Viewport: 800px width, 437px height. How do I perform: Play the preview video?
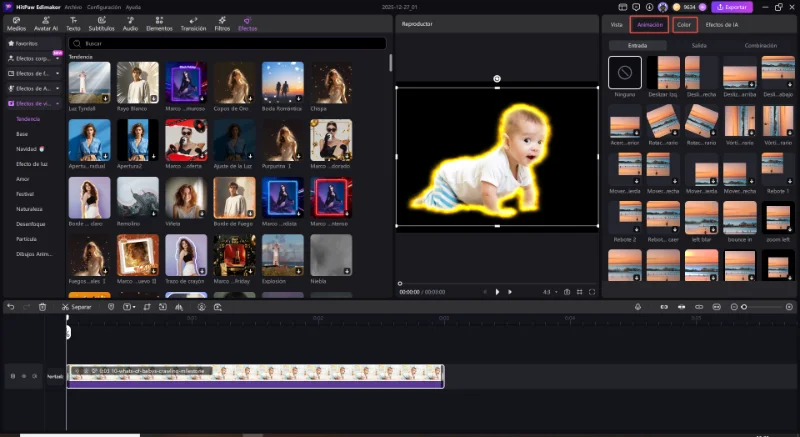pyautogui.click(x=497, y=292)
